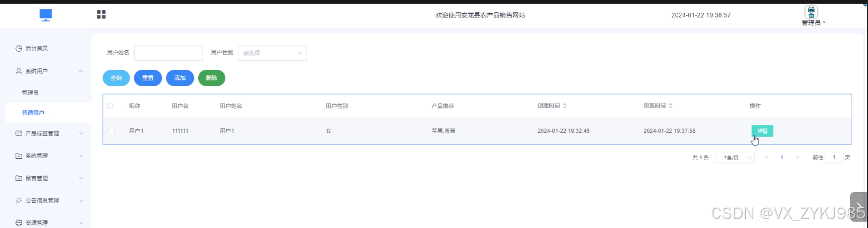The height and width of the screenshot is (228, 868).
Task: Click the 查询 search button
Action: coord(116,78)
